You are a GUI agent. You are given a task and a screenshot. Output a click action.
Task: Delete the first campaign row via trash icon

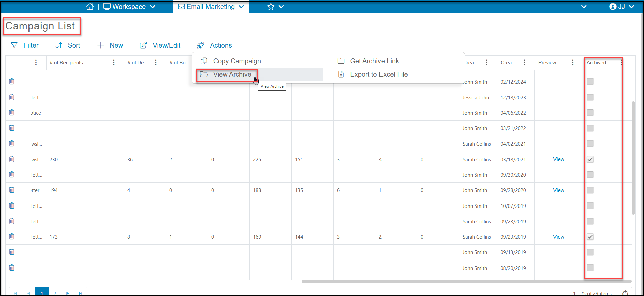tap(12, 81)
